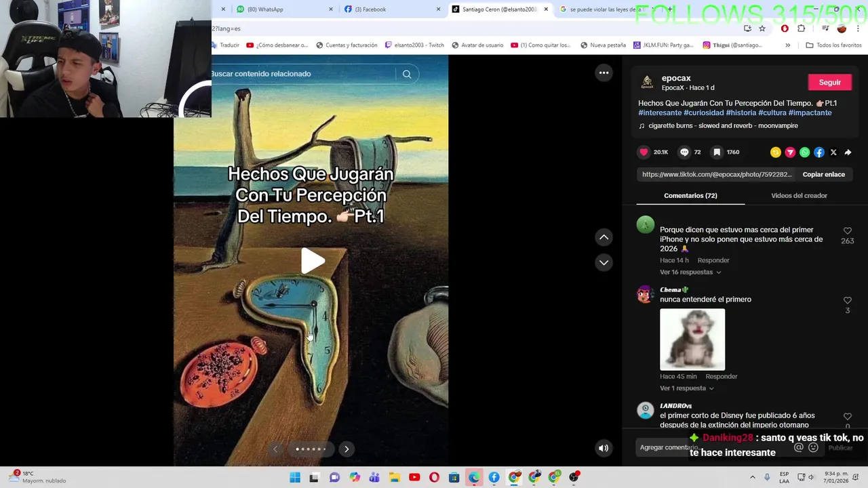Open the Thigui Instagram bookmark
Viewport: 868px width, 488px height.
tap(732, 45)
